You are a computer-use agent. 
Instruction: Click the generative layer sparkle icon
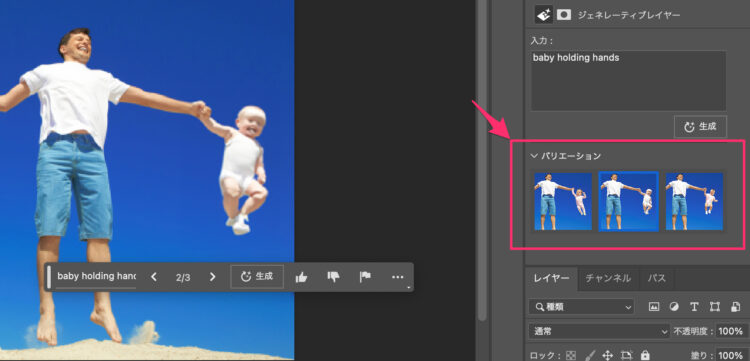[543, 15]
